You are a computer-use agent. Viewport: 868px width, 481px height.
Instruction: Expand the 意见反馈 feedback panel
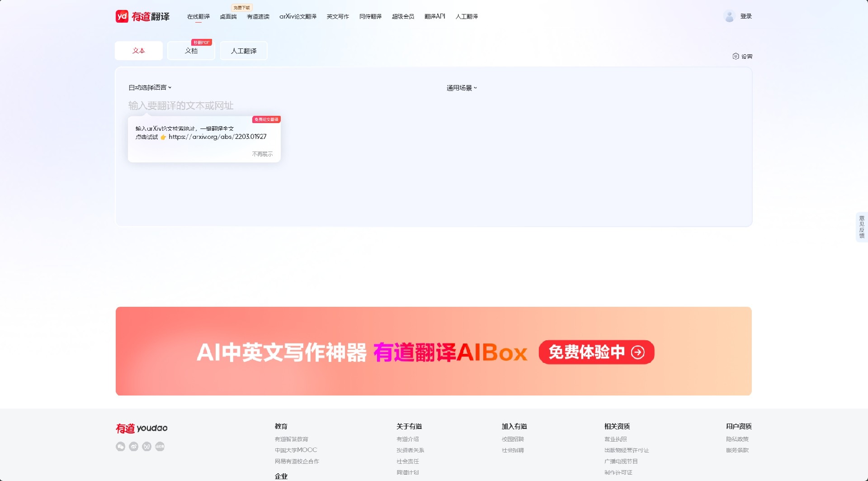[x=862, y=227]
